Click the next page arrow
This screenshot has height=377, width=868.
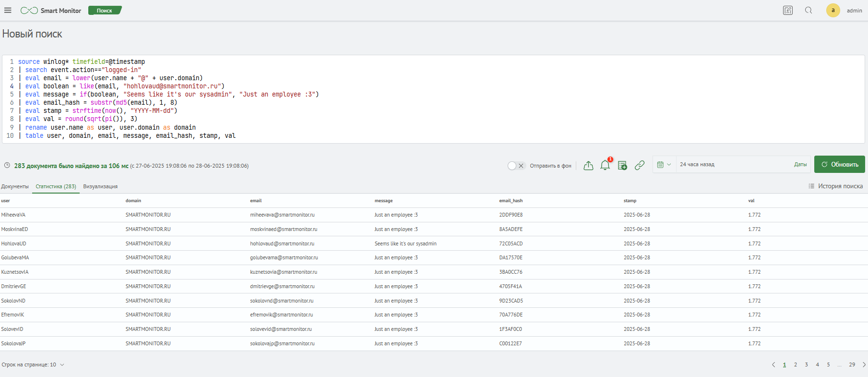coord(864,365)
